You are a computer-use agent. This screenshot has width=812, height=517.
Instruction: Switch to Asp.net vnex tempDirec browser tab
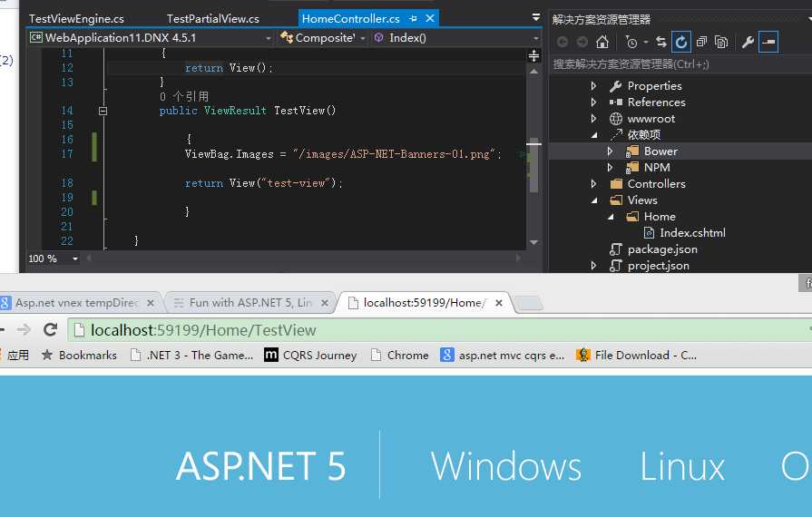coord(75,303)
